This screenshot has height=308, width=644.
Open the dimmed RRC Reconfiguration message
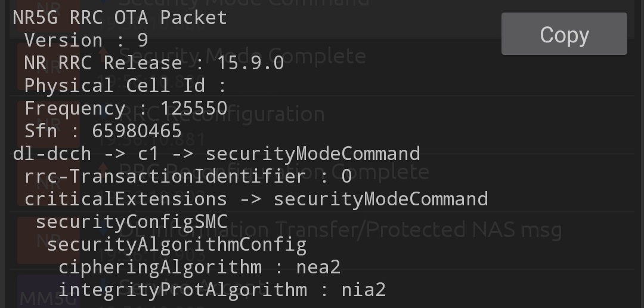[222, 113]
